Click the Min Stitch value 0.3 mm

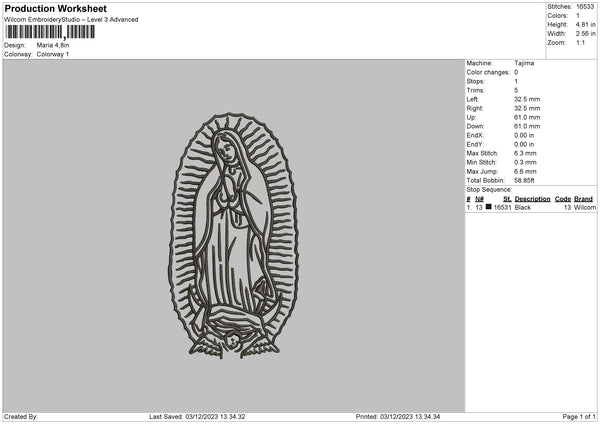[x=525, y=162]
